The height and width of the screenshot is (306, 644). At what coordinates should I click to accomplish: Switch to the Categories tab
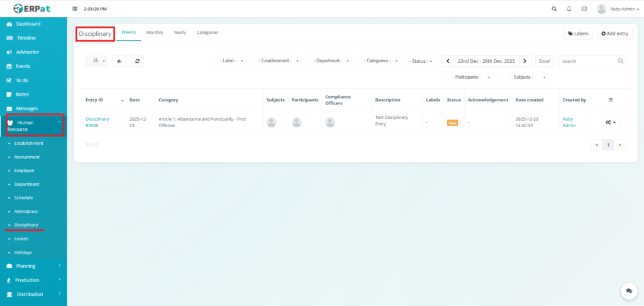pyautogui.click(x=207, y=32)
